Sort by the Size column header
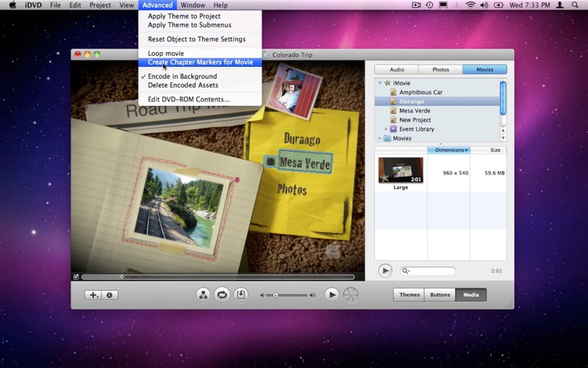This screenshot has height=368, width=588. pos(488,150)
